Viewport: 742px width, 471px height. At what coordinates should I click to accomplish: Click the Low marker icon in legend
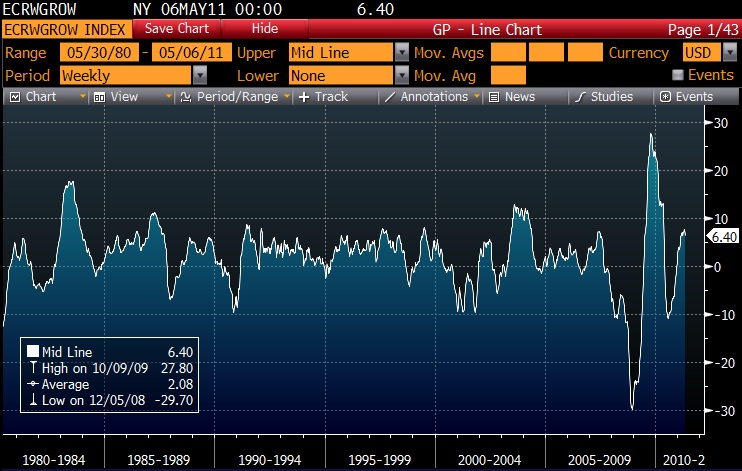pyautogui.click(x=33, y=400)
